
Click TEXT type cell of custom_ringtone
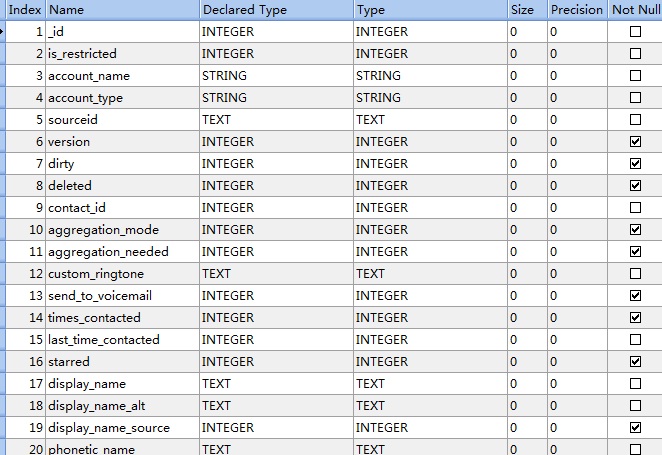coord(430,274)
